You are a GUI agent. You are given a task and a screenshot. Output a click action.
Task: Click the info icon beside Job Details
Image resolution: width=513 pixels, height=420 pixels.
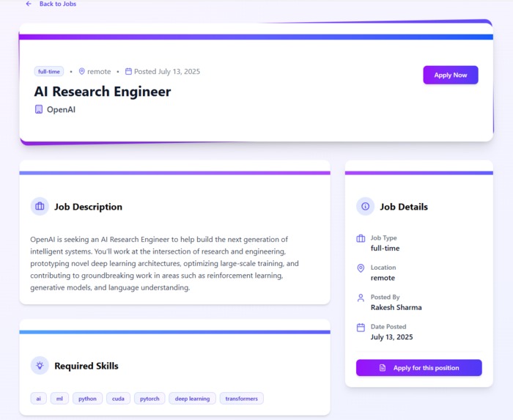pos(365,206)
